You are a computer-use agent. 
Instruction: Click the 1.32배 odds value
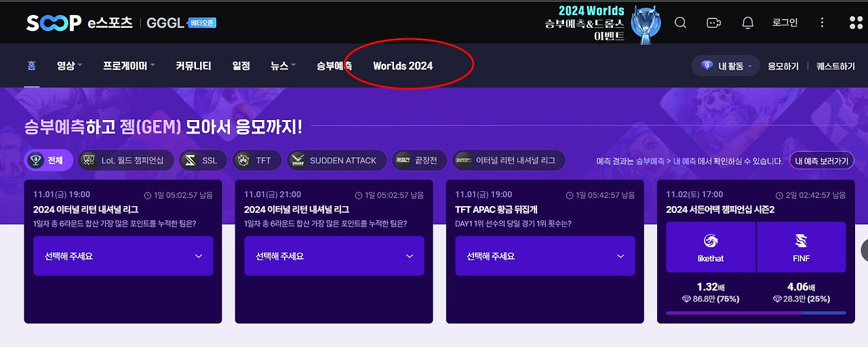[711, 287]
